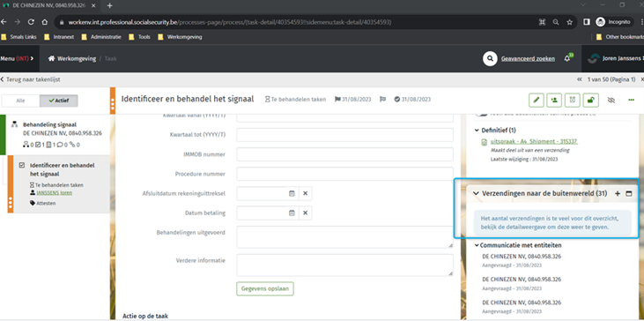Select the Actief filter toggle
Viewport: 644px width, 321px height.
click(x=59, y=101)
